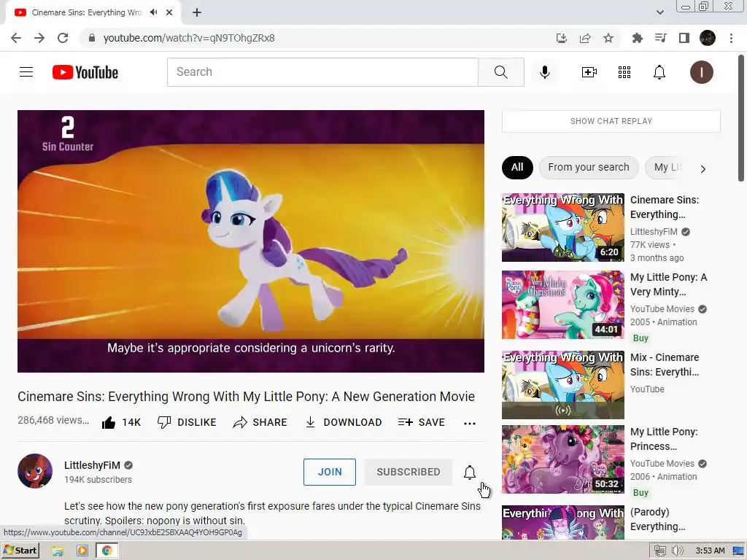
Task: Click 194K subscribers text
Action: tap(98, 480)
